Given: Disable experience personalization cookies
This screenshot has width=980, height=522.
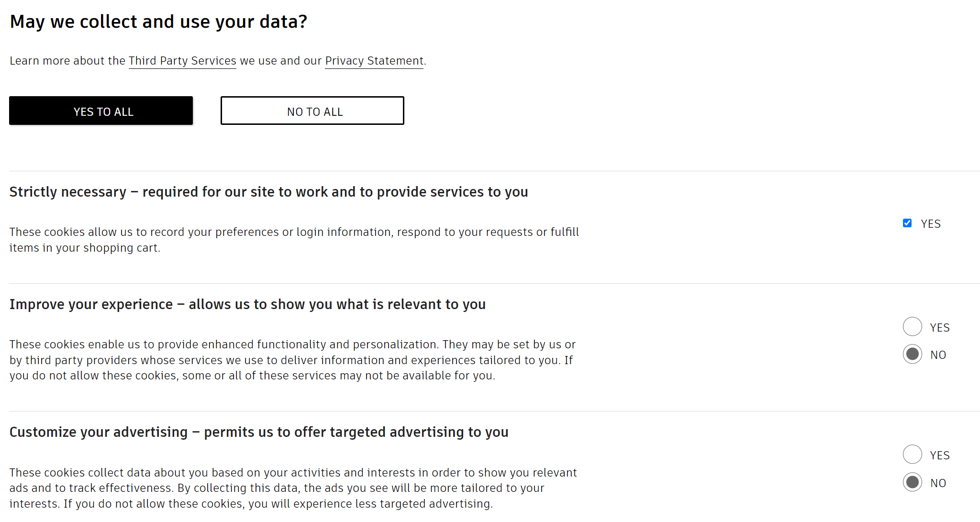Looking at the screenshot, I should 912,354.
